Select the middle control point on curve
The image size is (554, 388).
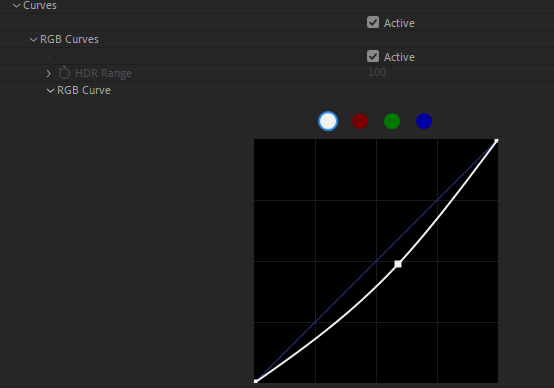(398, 264)
